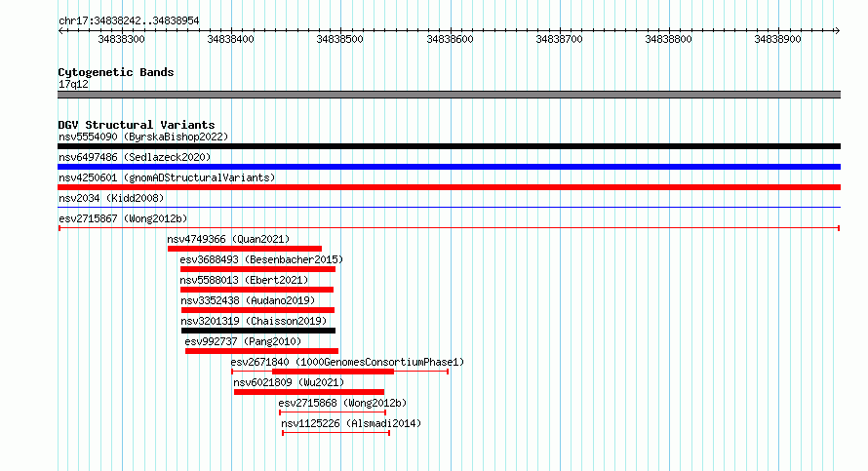The width and height of the screenshot is (868, 471).
Task: Select the blue nsv6497486 variant bar
Action: point(449,167)
